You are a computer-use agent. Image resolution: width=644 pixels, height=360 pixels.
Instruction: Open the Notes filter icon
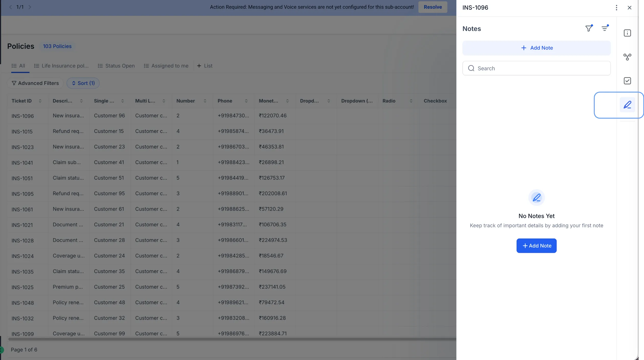[589, 28]
